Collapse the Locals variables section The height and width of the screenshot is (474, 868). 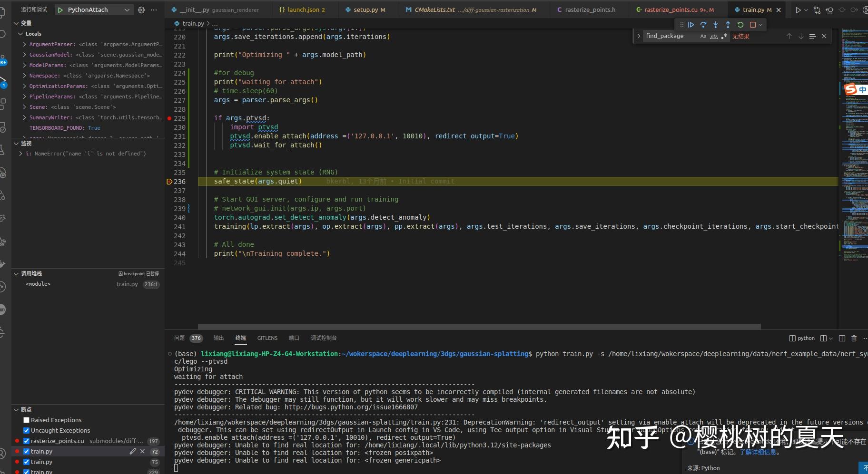(x=21, y=33)
